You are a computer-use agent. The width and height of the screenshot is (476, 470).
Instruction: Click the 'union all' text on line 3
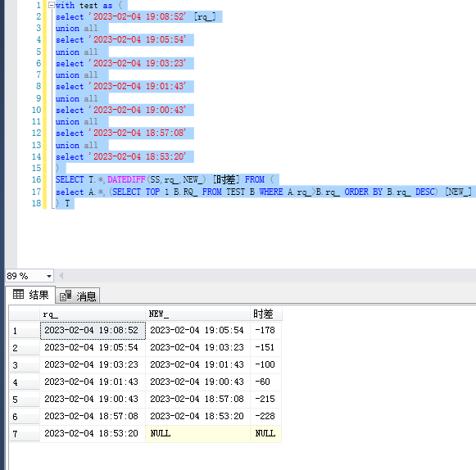point(76,29)
